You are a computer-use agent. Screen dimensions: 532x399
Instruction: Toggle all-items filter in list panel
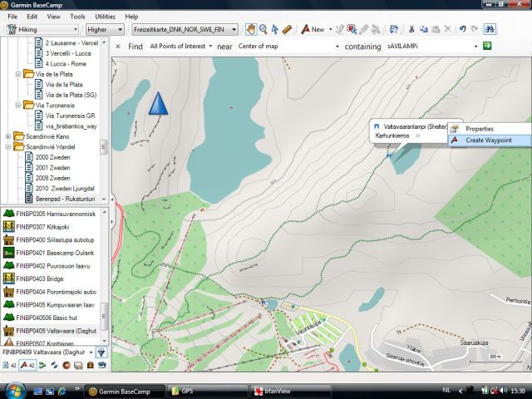click(x=7, y=366)
